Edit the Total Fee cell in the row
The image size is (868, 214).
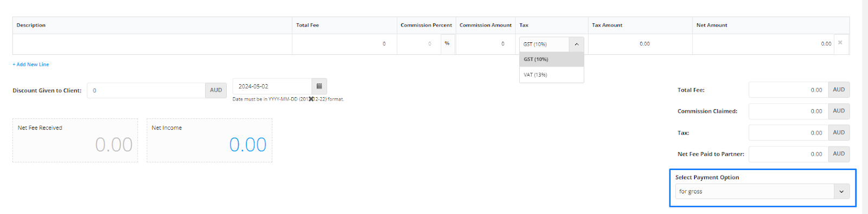tap(344, 44)
